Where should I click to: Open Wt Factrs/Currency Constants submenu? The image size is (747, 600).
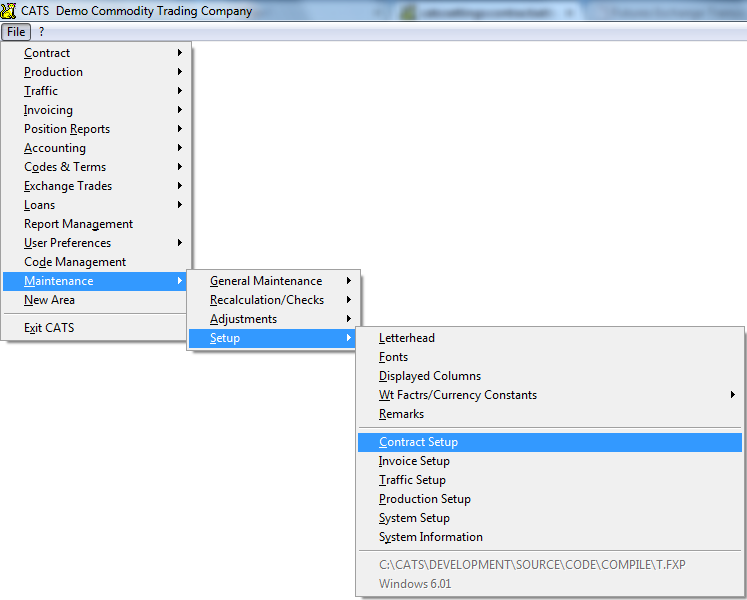pos(550,395)
